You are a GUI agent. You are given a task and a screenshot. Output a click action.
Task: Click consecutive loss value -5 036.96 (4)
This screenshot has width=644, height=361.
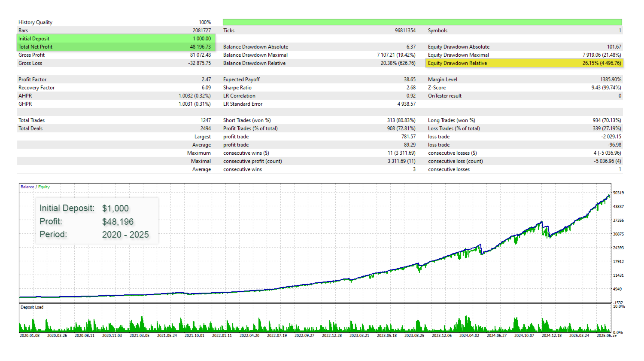click(608, 161)
